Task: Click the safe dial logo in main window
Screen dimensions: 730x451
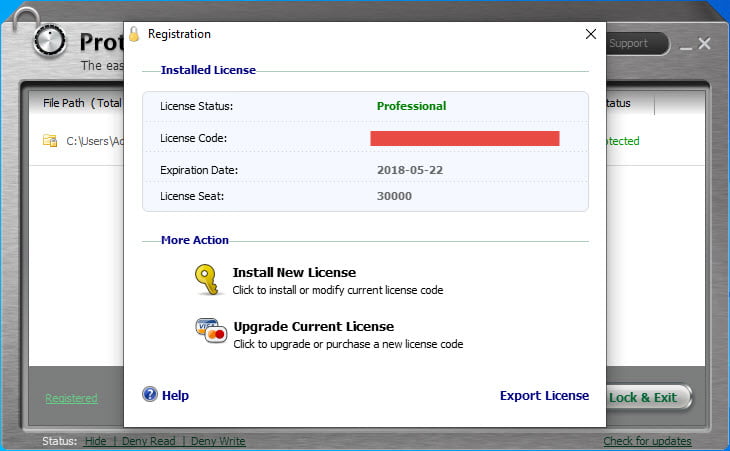Action: pyautogui.click(x=49, y=41)
